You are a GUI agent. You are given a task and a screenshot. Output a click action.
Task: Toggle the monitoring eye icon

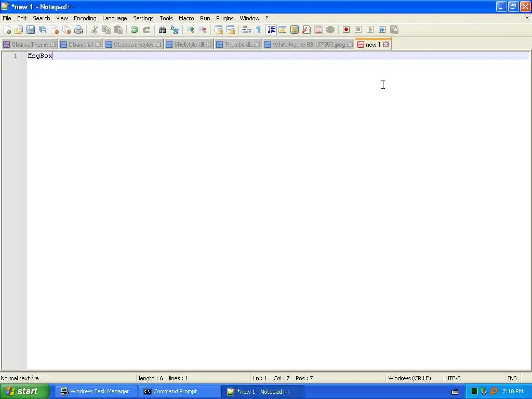tap(330, 30)
